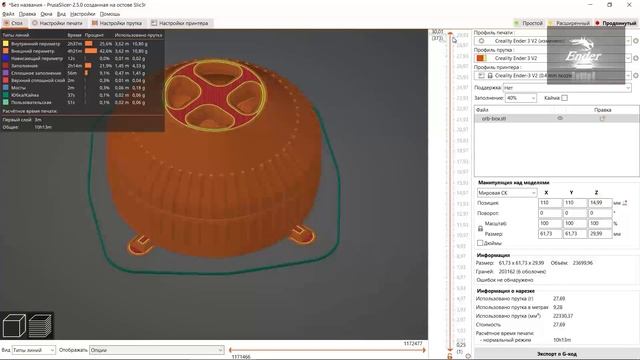Open the print profile dropdown
This screenshot has width=640, height=360.
[x=553, y=41]
